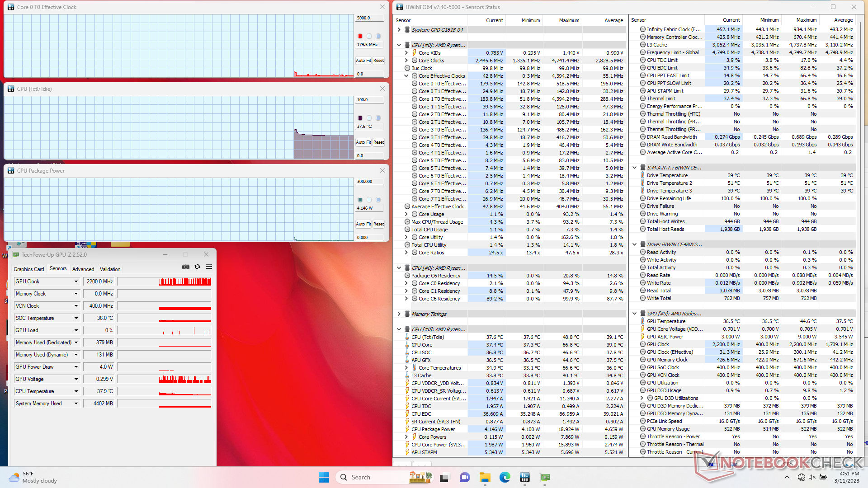Open Windows Start menu
This screenshot has width=868, height=488.
tap(324, 477)
